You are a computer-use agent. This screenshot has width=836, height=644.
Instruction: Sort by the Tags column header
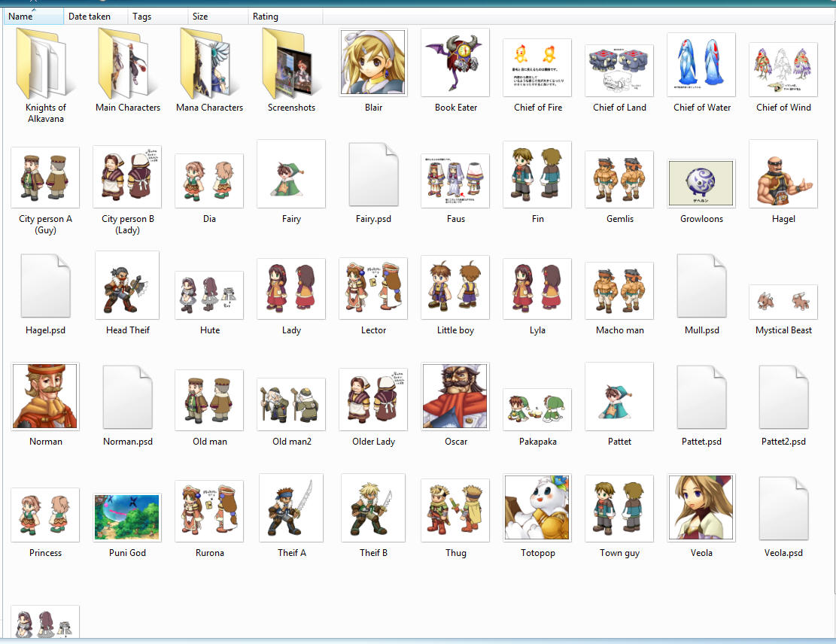tap(158, 17)
